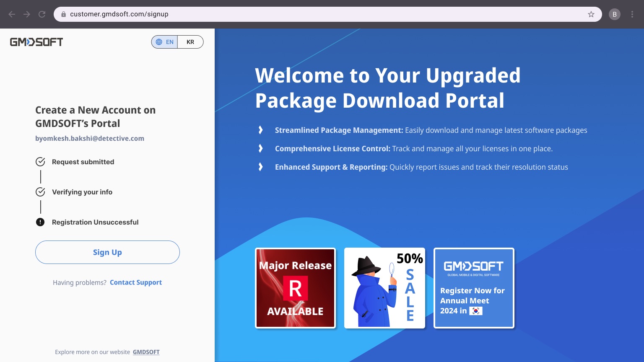Image resolution: width=644 pixels, height=362 pixels.
Task: Click the globe icon in the language switcher
Action: click(x=159, y=42)
